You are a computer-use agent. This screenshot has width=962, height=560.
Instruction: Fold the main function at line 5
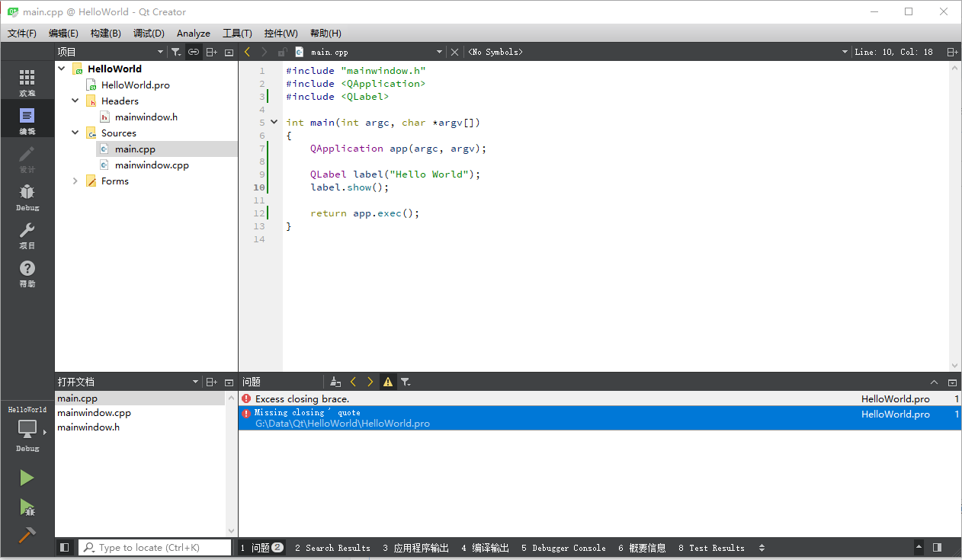274,122
